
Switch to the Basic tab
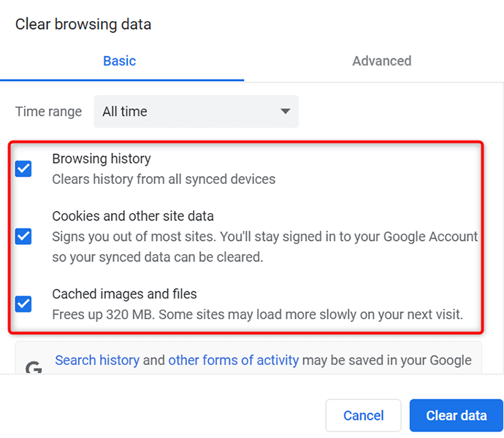(x=119, y=61)
